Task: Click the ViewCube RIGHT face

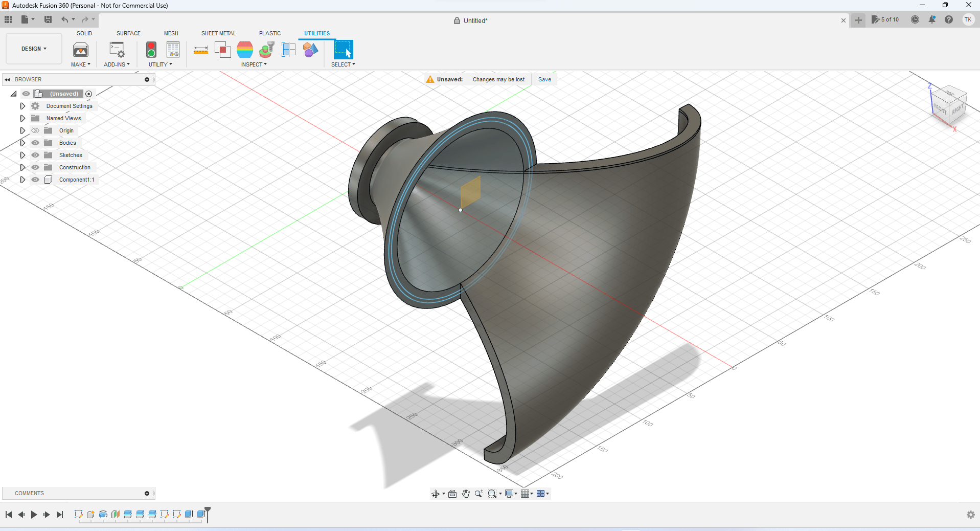Action: click(x=958, y=109)
